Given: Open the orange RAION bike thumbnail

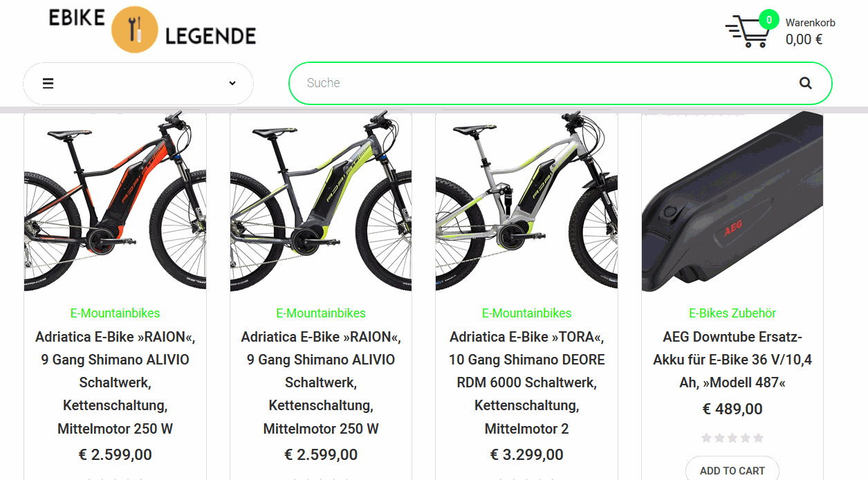Looking at the screenshot, I should [x=115, y=201].
